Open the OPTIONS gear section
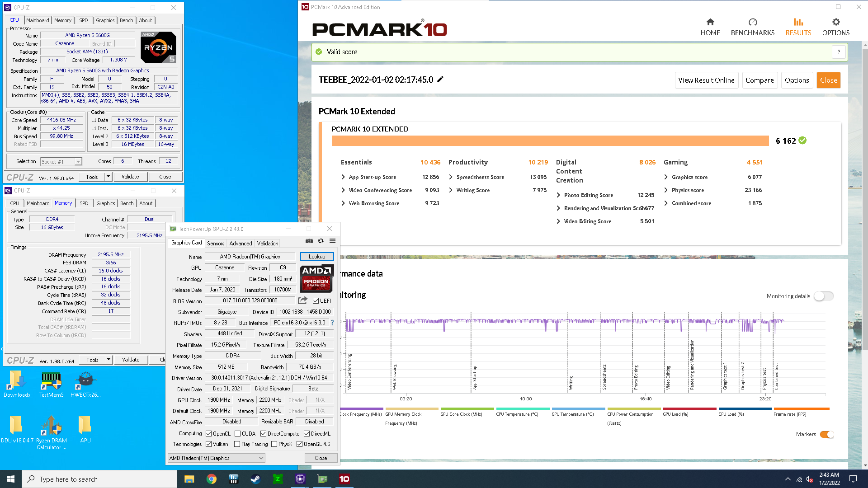 coord(835,27)
